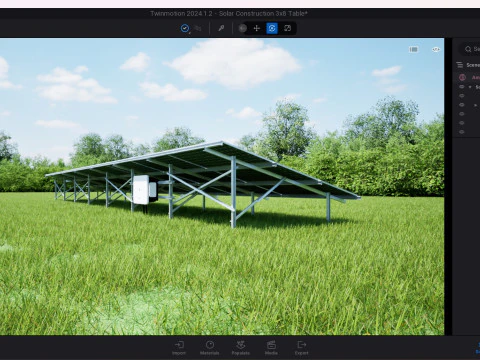
Task: Open the Export tab
Action: pyautogui.click(x=302, y=348)
